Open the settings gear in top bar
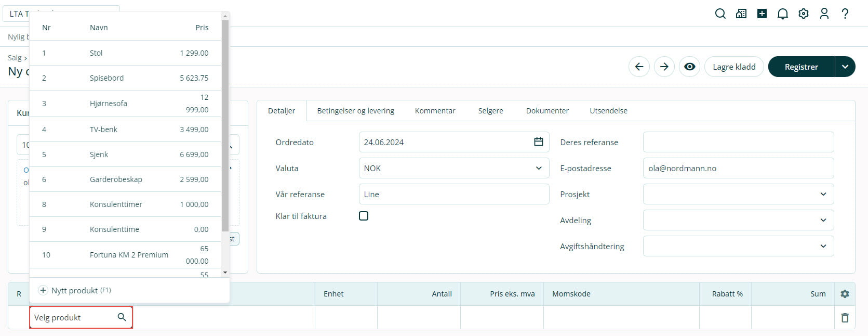 [804, 14]
